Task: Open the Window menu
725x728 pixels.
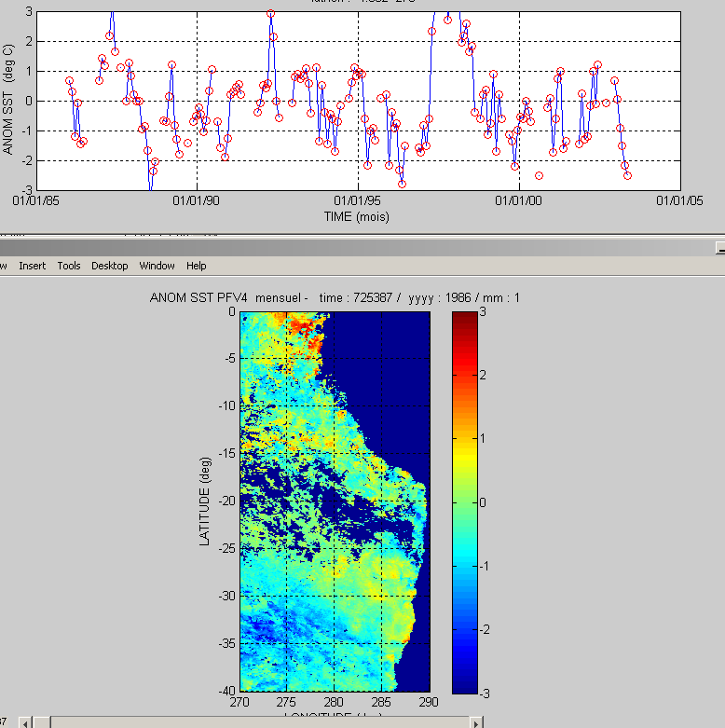Action: (x=157, y=266)
